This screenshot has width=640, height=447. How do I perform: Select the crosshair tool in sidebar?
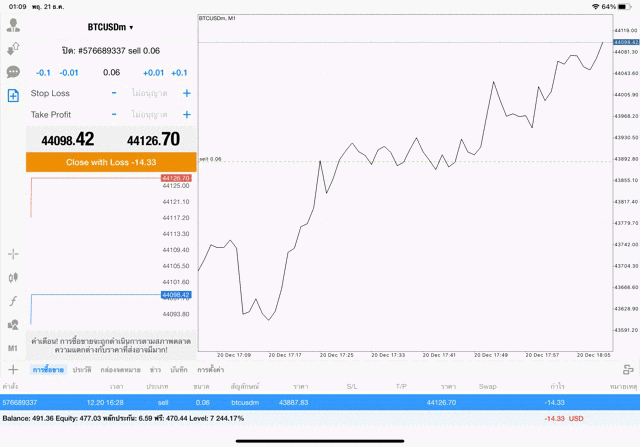(x=14, y=254)
